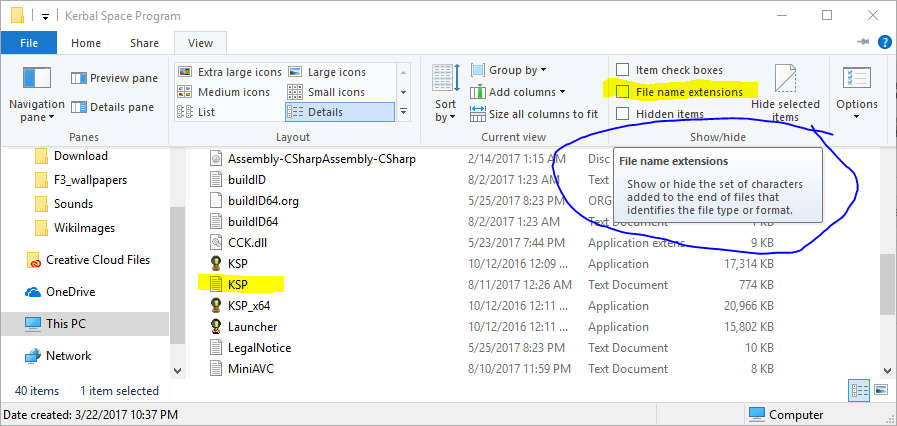The width and height of the screenshot is (897, 426).
Task: Move the layout gallery down one row
Action: [404, 92]
